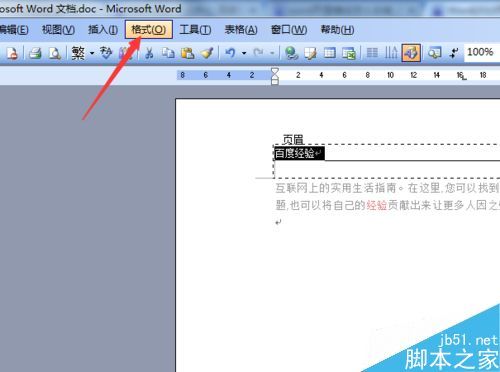Click the Columns layout icon
This screenshot has height=372, width=500.
pos(372,53)
